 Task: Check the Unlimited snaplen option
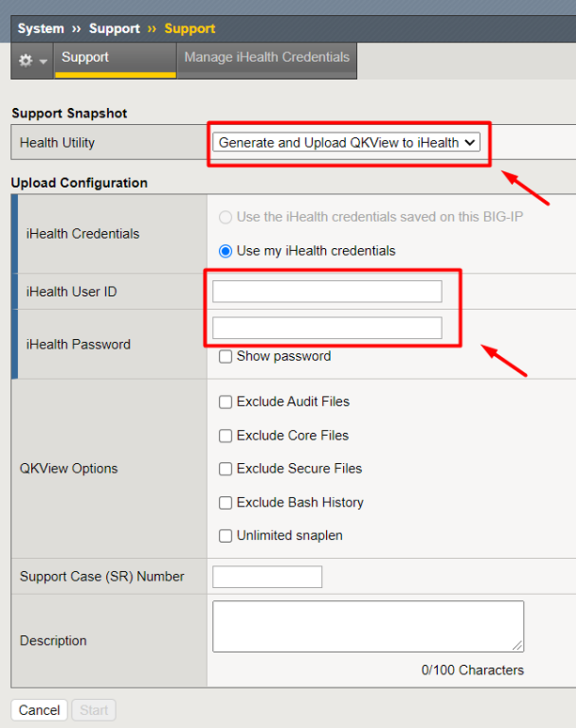226,536
